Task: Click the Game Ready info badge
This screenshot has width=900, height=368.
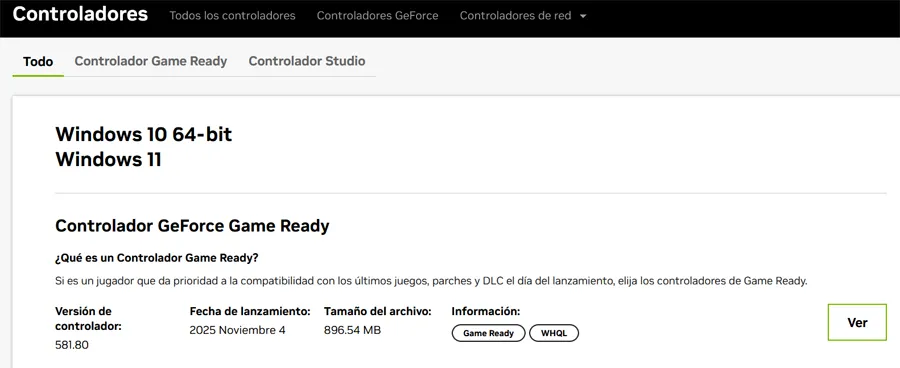Action: point(488,333)
